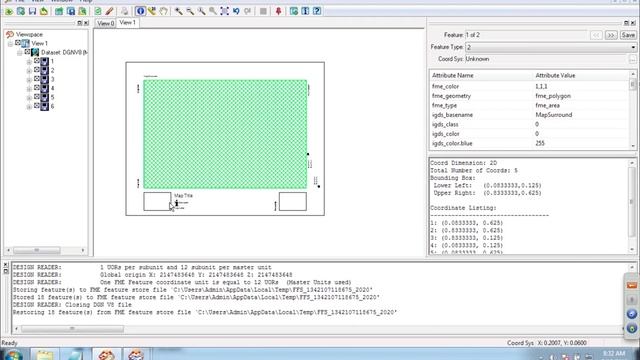Click the greyed fourth magnifier zoom icon

pyautogui.click(x=213, y=11)
